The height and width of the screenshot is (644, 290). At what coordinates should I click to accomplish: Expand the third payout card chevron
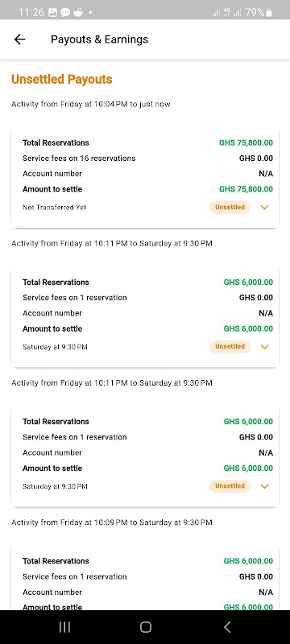click(x=264, y=486)
